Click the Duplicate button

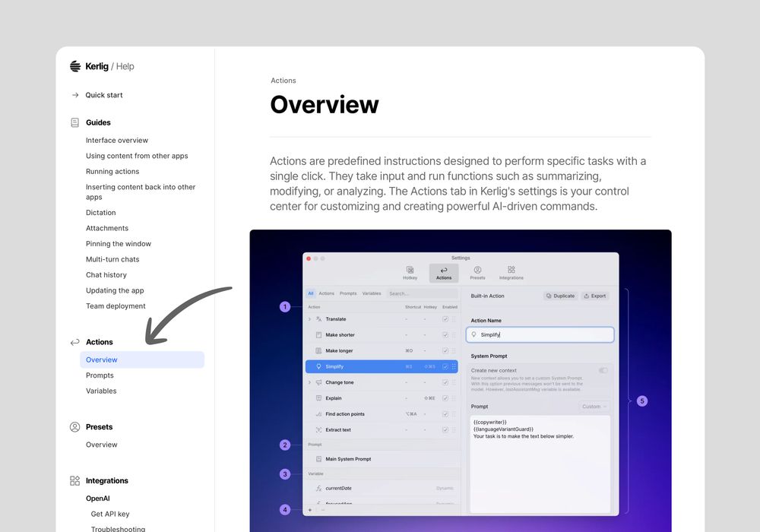tap(560, 296)
